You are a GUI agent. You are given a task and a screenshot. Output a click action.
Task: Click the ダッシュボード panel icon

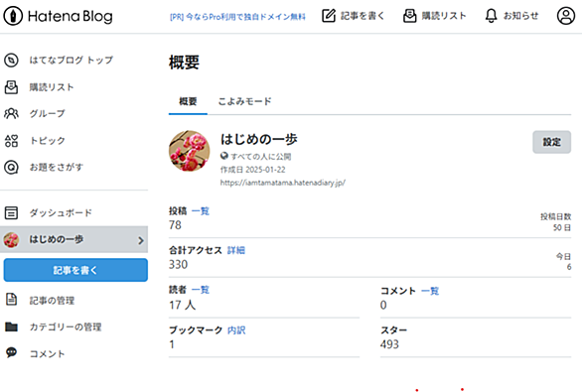(11, 213)
